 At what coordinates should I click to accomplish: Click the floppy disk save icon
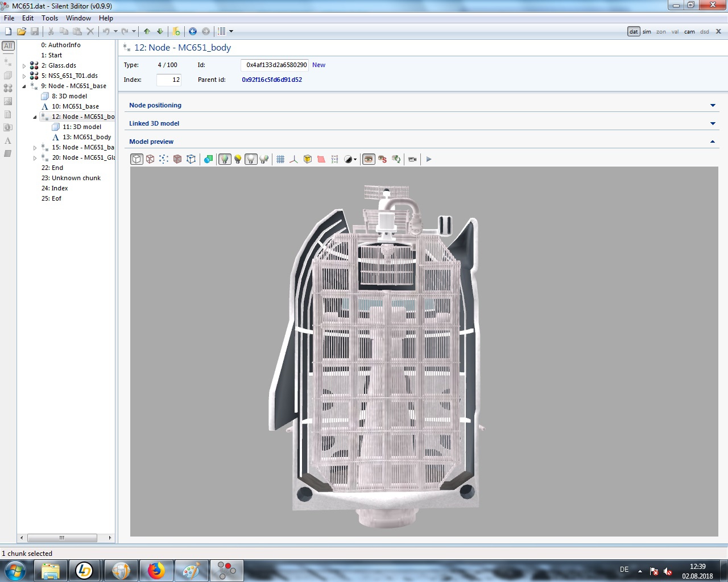tap(35, 31)
